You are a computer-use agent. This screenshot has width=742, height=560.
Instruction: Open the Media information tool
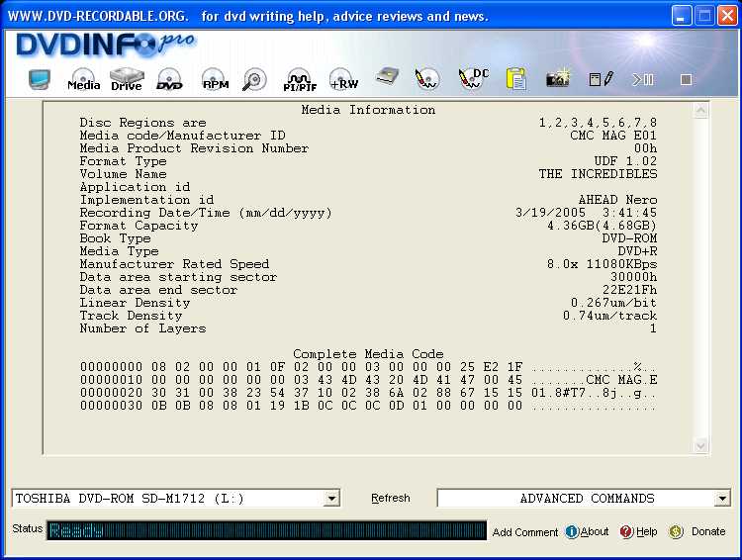click(x=84, y=79)
